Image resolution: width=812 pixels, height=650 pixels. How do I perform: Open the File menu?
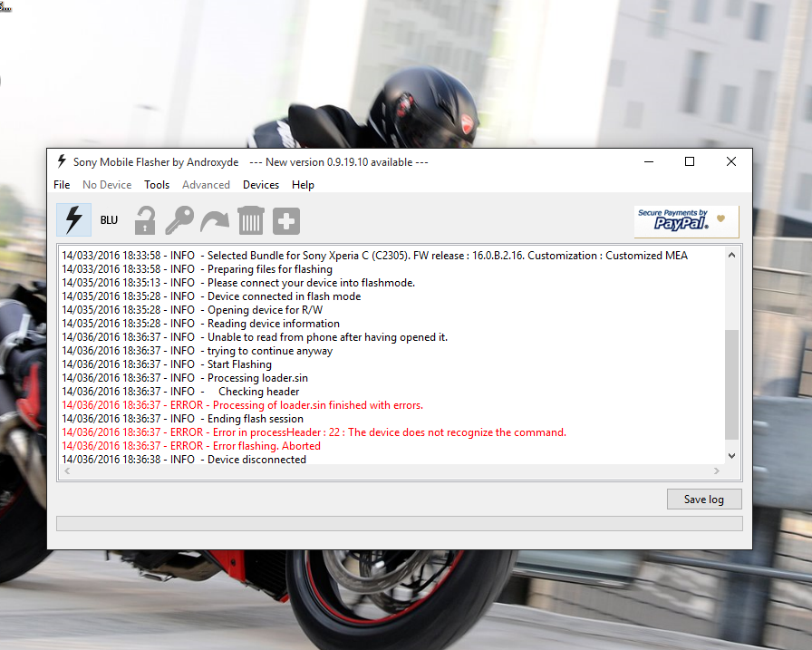62,185
